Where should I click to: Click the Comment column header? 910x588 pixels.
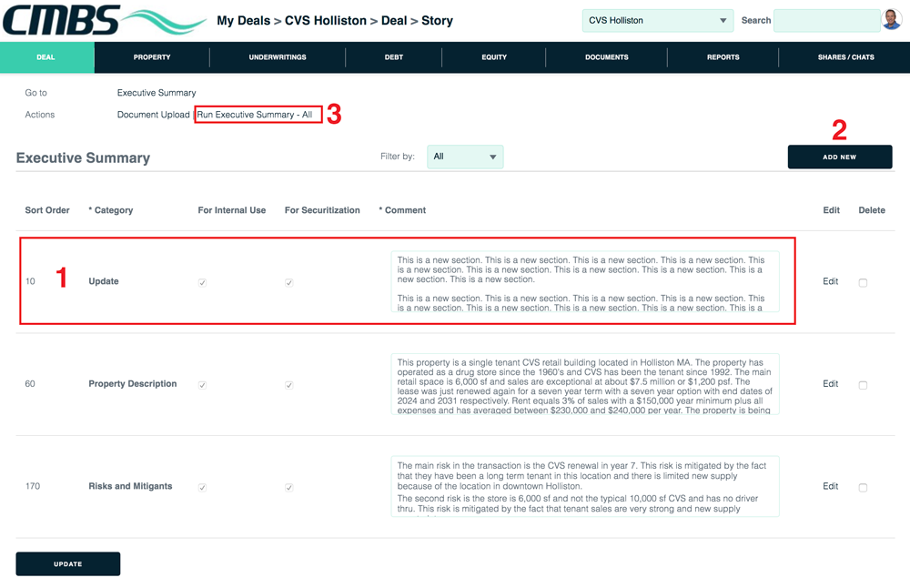pos(402,210)
